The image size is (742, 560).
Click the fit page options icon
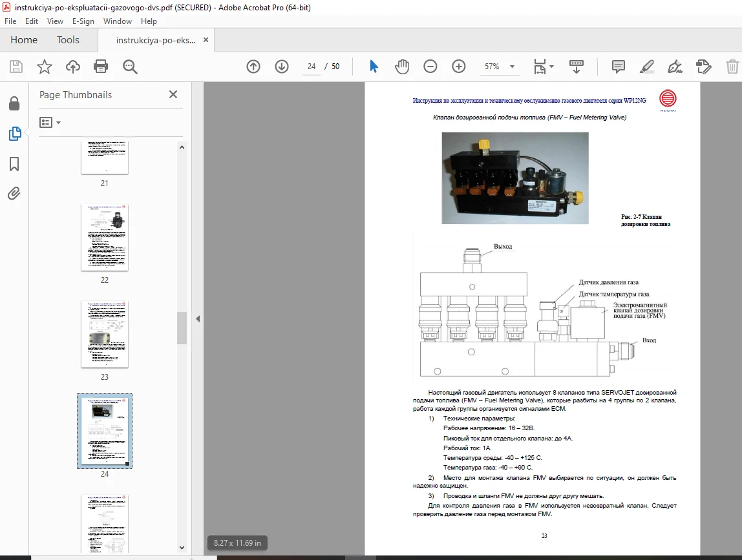click(540, 67)
